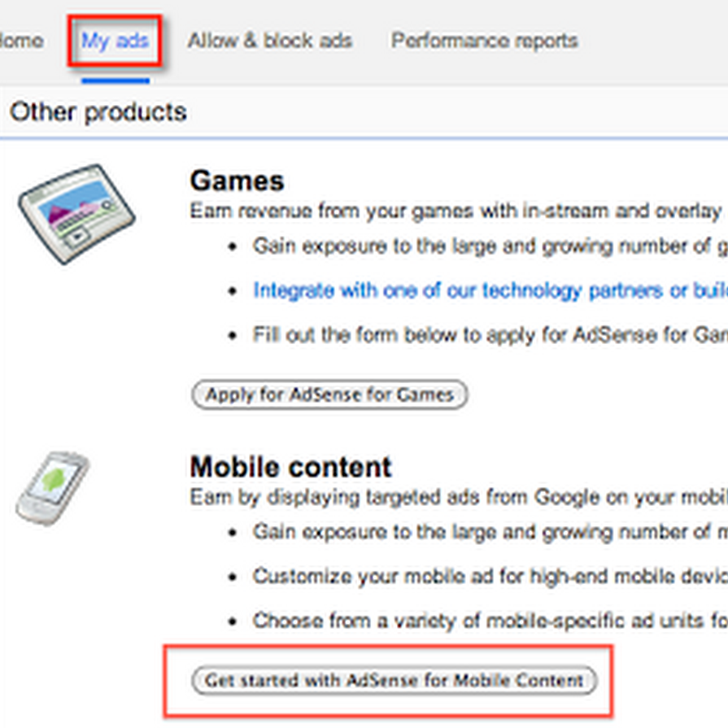
Task: Switch to the My ads tab
Action: [x=115, y=41]
